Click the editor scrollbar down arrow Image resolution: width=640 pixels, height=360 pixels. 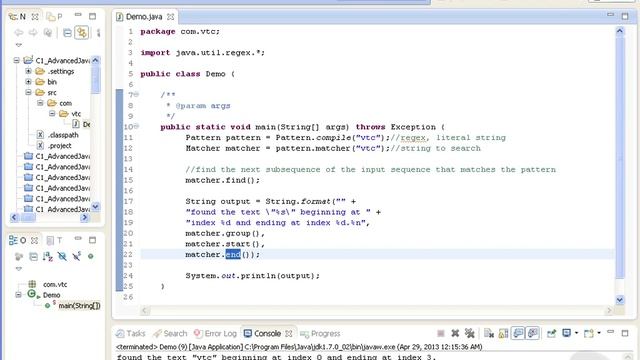point(620,300)
